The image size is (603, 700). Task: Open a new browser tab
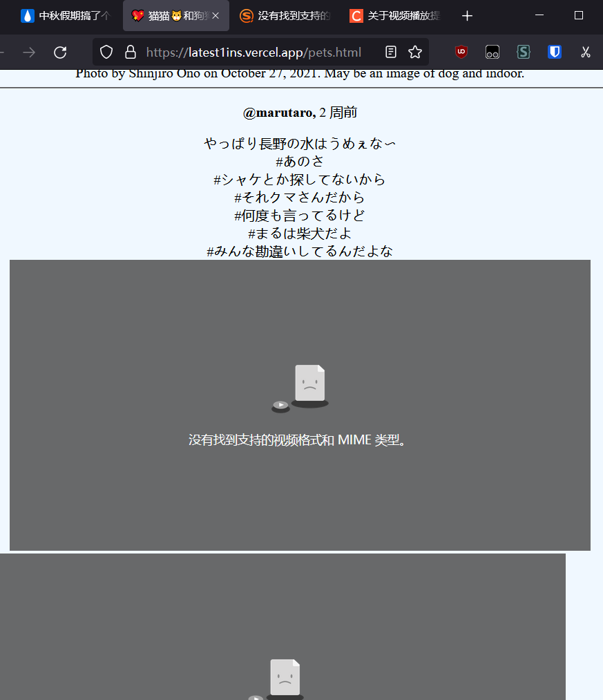[467, 16]
